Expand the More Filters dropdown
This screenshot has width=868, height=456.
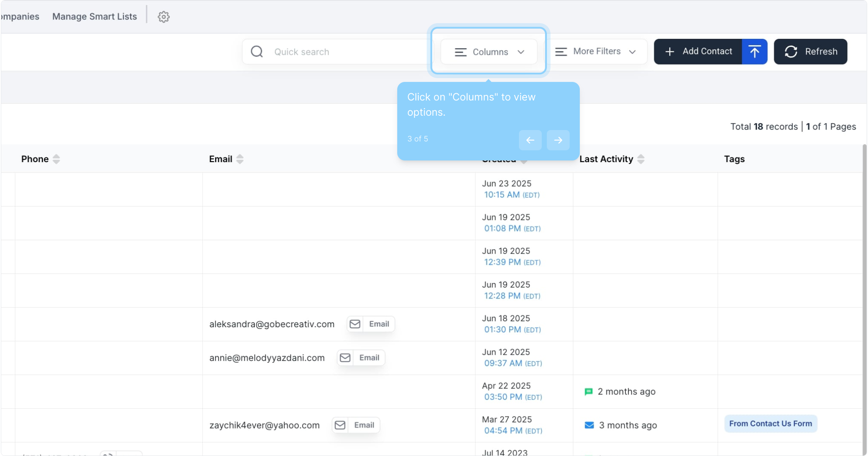[x=596, y=52]
